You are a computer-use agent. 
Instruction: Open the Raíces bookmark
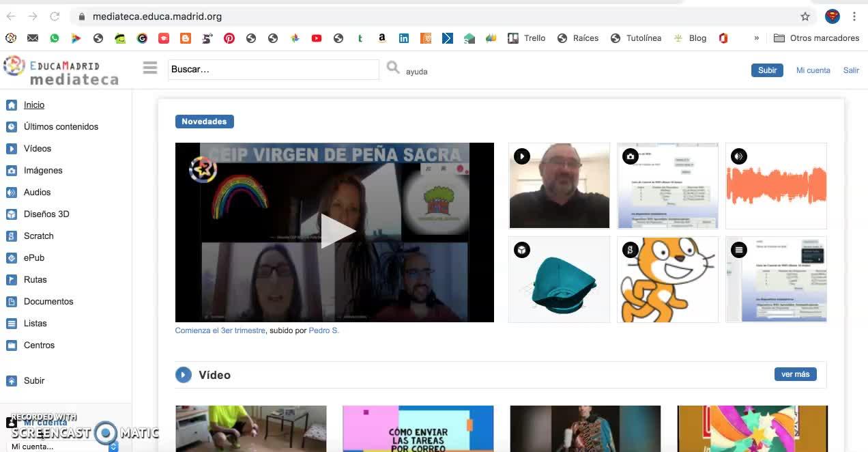tap(578, 38)
